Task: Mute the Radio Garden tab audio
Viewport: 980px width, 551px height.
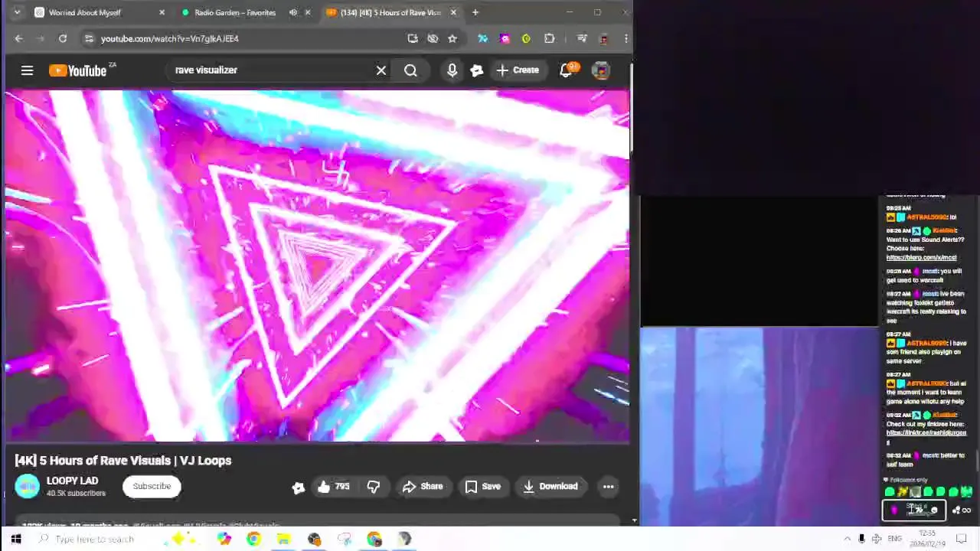Action: [292, 12]
